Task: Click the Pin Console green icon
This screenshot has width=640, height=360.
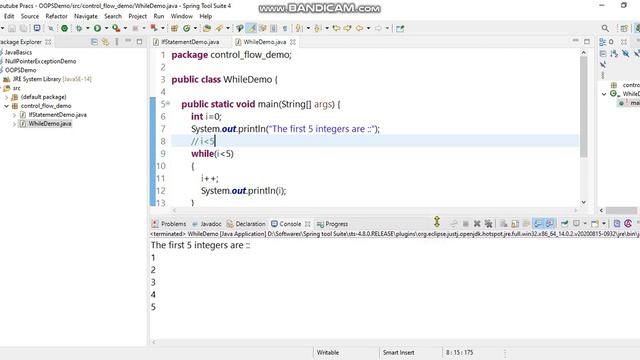Action: click(564, 223)
